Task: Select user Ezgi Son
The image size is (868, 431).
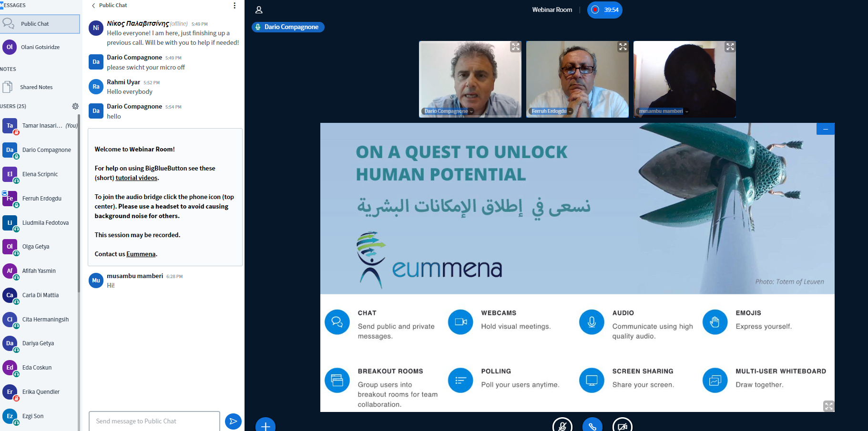Action: [39, 416]
